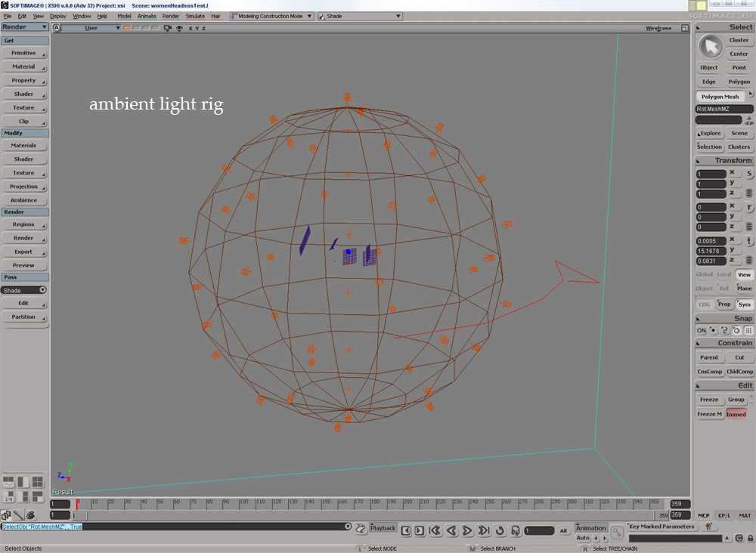
Task: Switch to the KP/L panel tab
Action: tap(724, 515)
